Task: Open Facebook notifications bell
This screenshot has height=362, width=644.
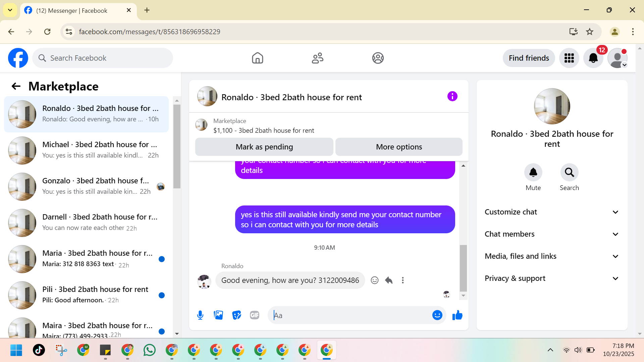Action: [593, 58]
